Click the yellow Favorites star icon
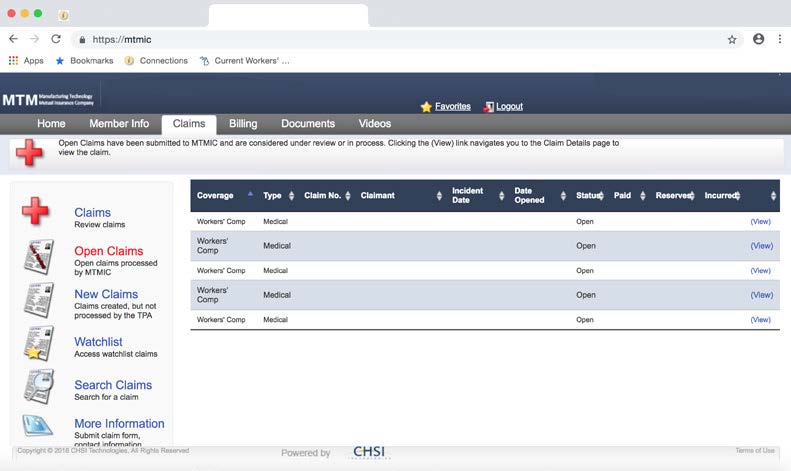This screenshot has width=791, height=471. click(426, 106)
